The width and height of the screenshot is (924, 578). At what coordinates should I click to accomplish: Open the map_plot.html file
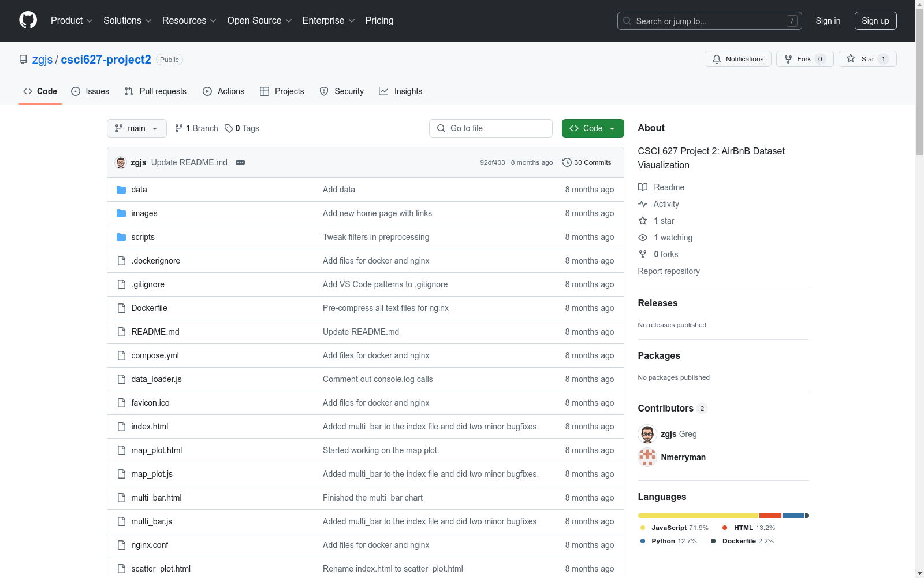tap(157, 450)
